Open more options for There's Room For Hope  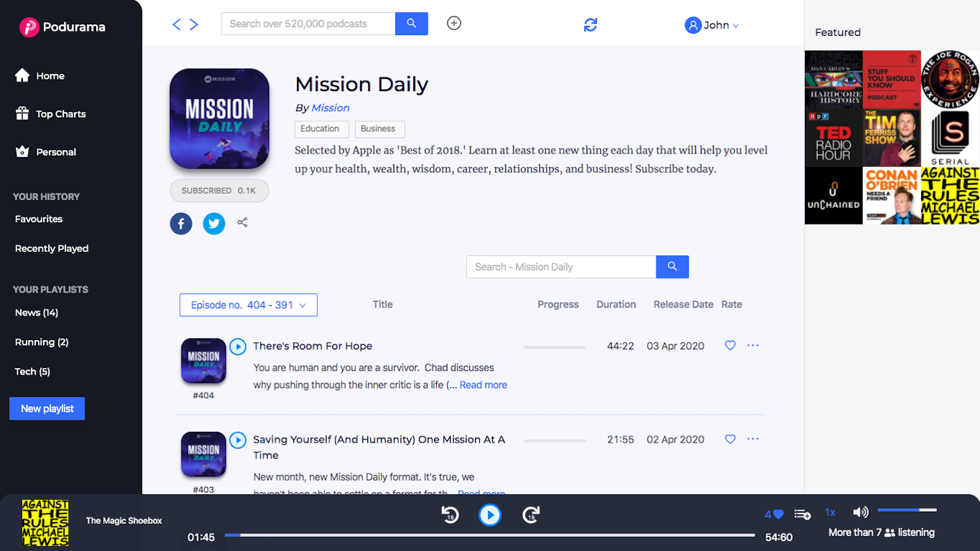[753, 345]
